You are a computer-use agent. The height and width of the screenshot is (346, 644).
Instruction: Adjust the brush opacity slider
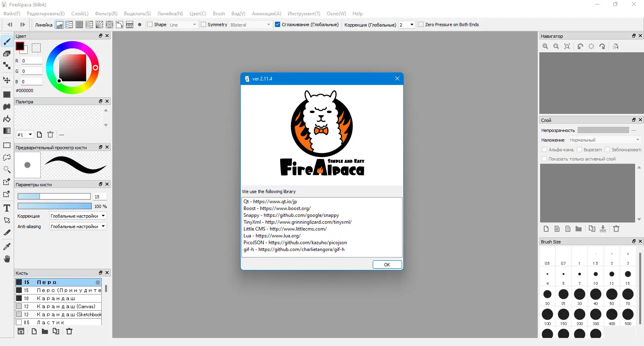(x=54, y=206)
